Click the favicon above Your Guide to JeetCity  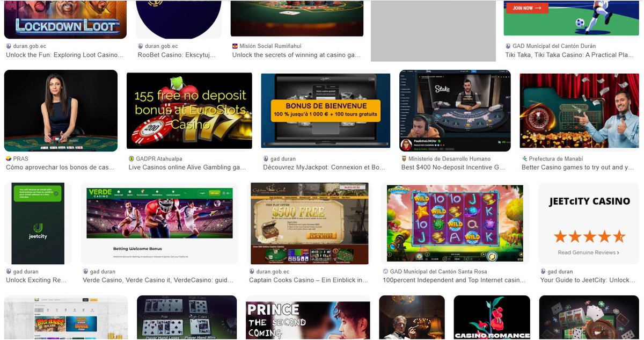(544, 272)
